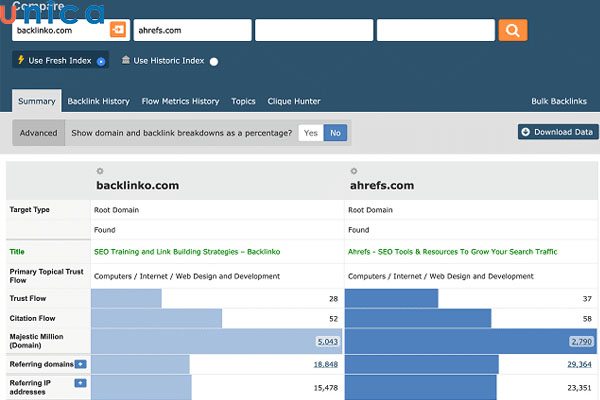Viewport: 600px width, 400px height.
Task: Choose No for percentage breakdowns
Action: pos(335,133)
